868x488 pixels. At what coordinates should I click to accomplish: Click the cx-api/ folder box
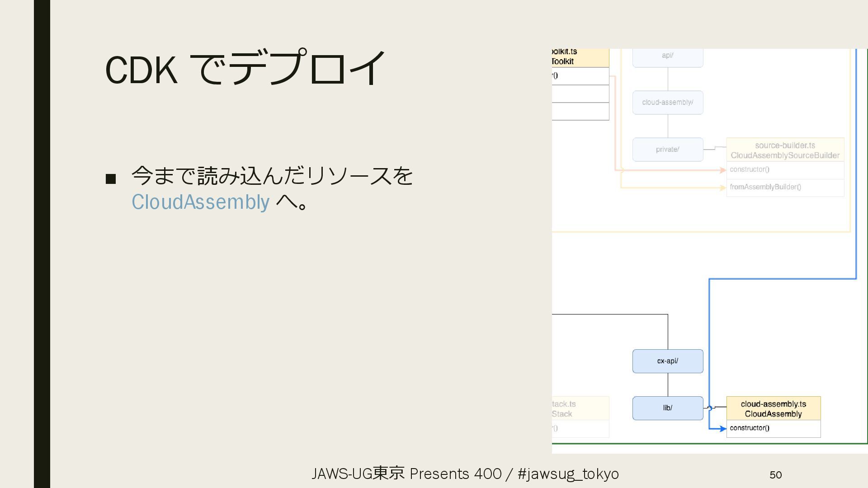pyautogui.click(x=667, y=361)
